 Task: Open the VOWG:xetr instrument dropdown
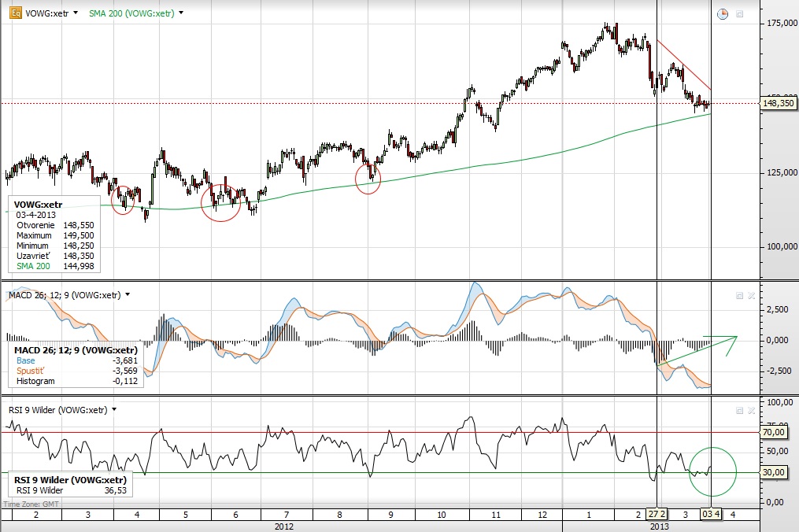pos(76,13)
